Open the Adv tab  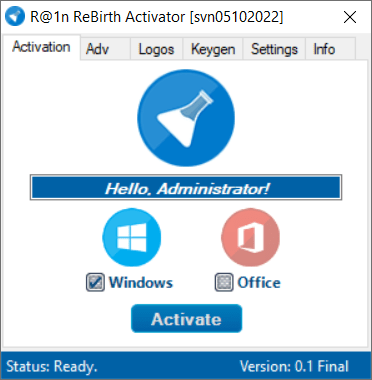click(105, 49)
